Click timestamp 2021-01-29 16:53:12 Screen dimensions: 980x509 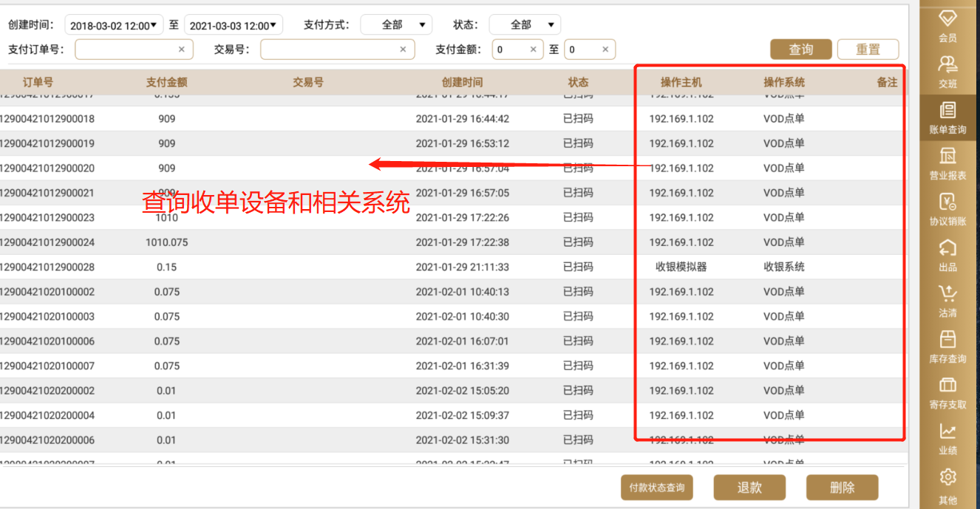click(463, 143)
